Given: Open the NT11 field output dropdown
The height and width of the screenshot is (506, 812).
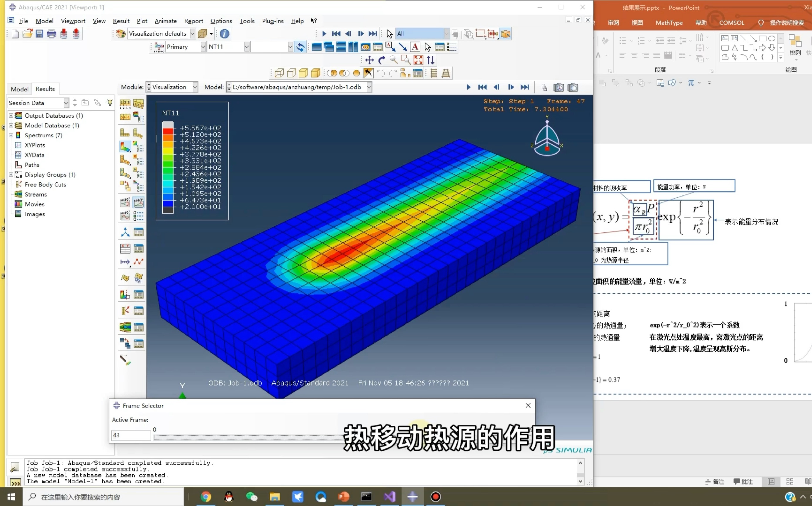Looking at the screenshot, I should 247,47.
